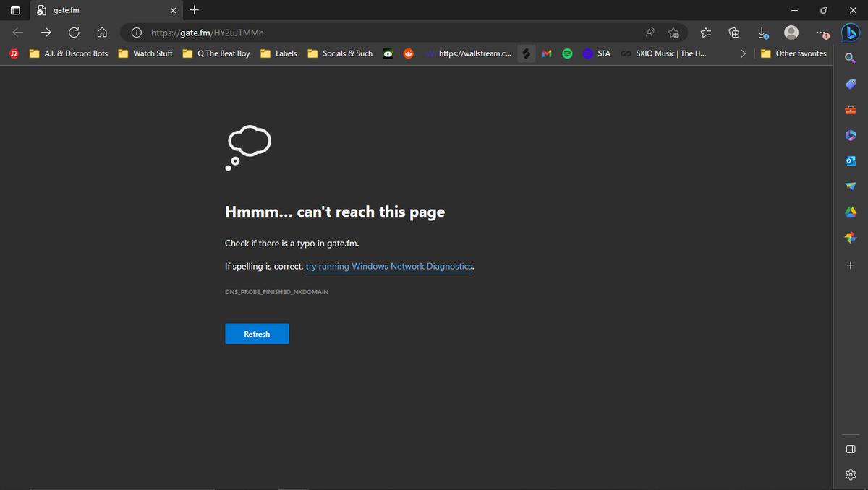Click the browser forward arrow

(x=46, y=33)
